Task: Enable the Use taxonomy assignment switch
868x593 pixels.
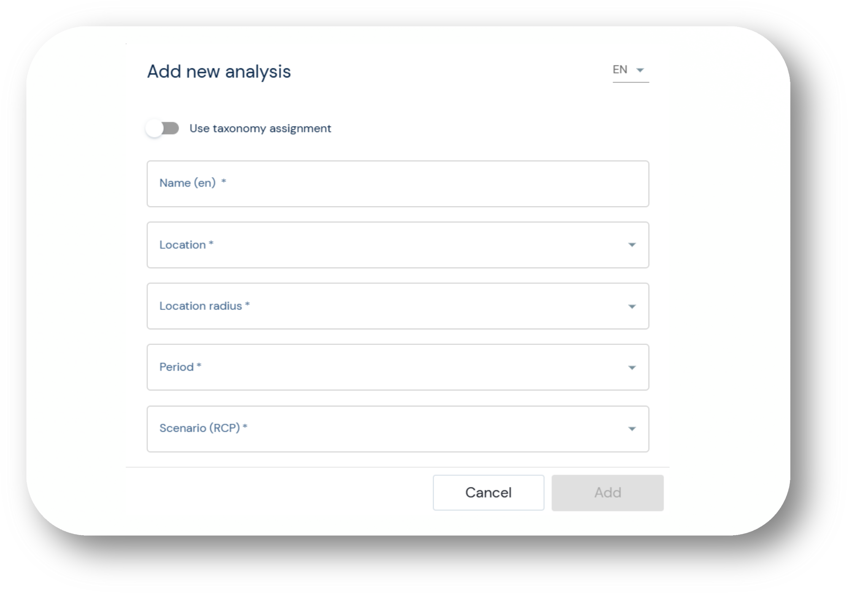Action: (162, 128)
